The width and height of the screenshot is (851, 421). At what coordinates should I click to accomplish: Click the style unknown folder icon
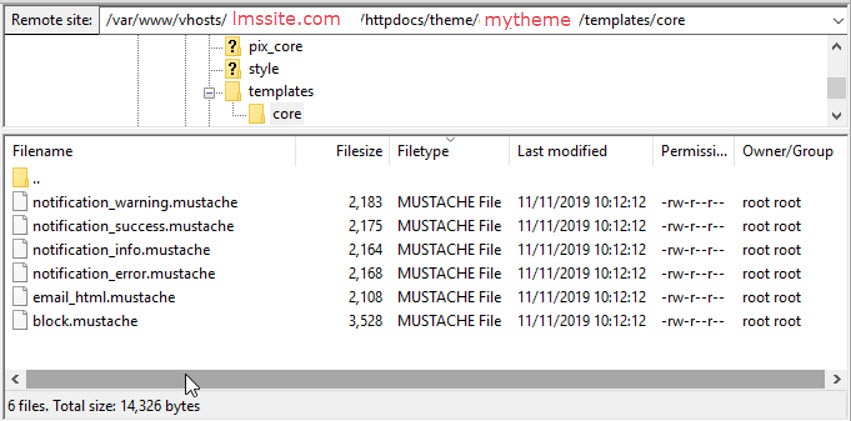click(232, 69)
